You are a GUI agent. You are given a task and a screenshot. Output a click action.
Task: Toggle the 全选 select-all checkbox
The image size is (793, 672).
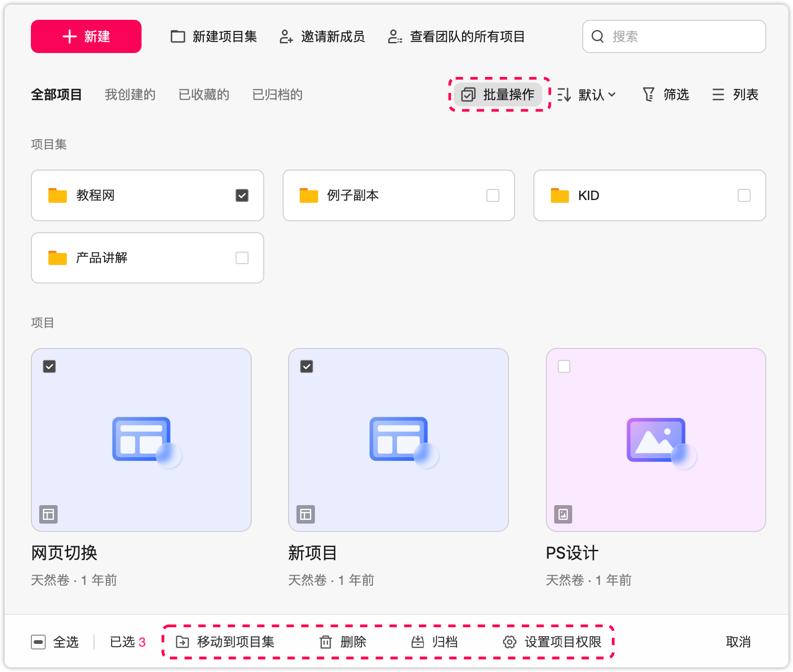(38, 642)
